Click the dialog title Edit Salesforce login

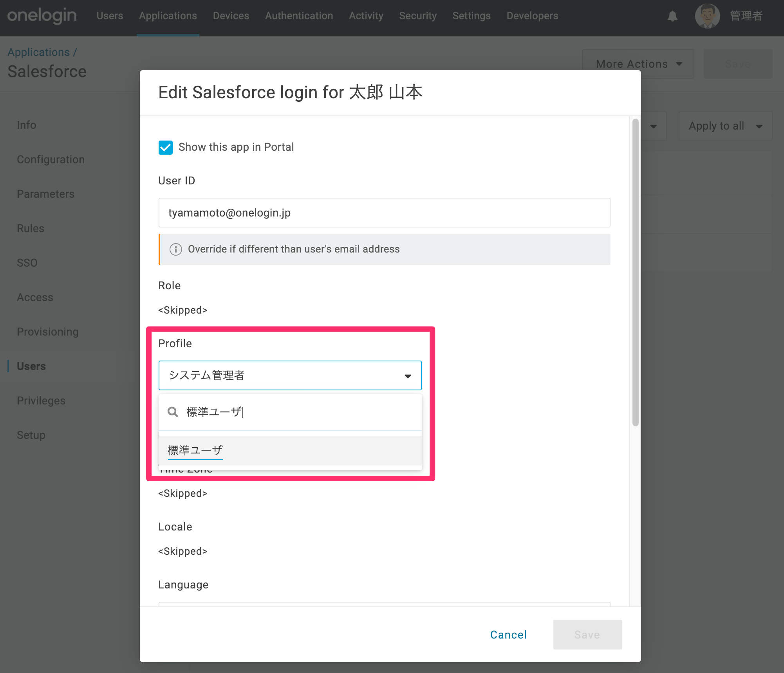[x=290, y=92]
